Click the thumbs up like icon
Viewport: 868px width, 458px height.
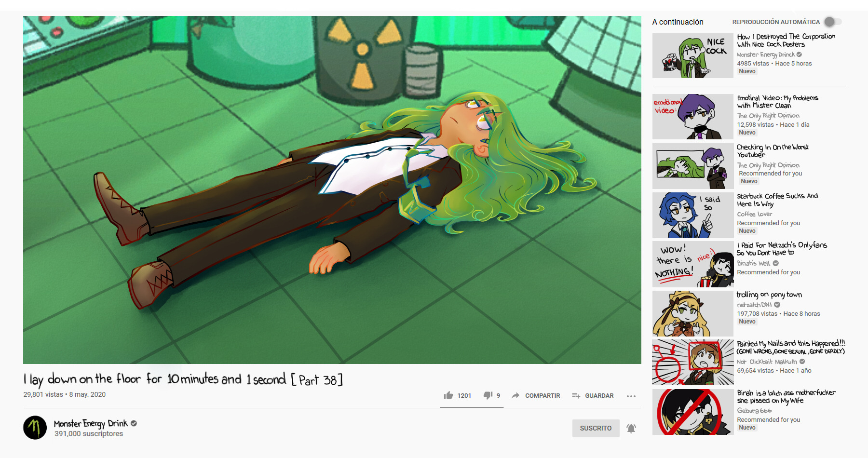point(448,395)
